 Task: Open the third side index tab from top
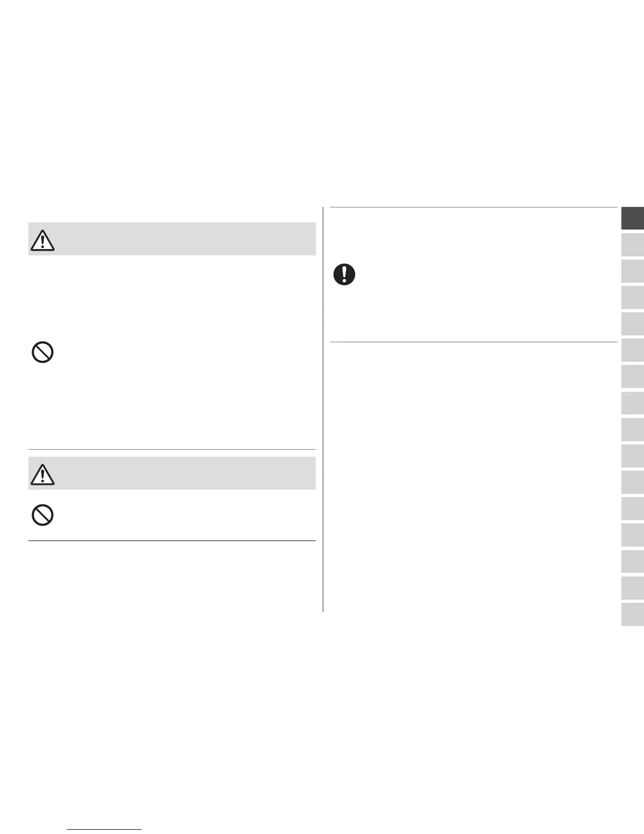coord(632,271)
